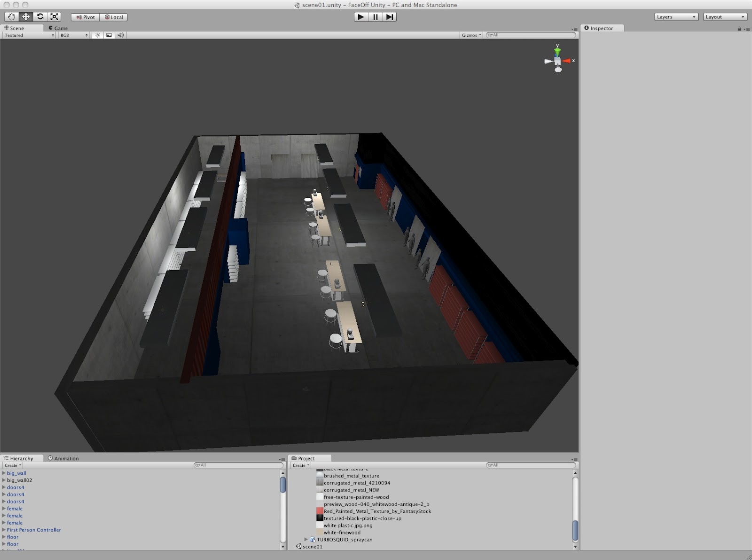Select the Hand pan tool
Viewport: 752px width, 560px height.
pyautogui.click(x=11, y=16)
